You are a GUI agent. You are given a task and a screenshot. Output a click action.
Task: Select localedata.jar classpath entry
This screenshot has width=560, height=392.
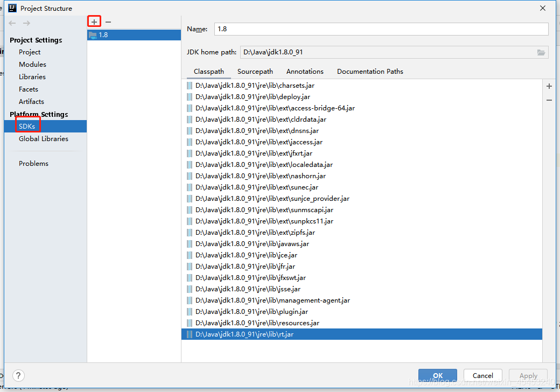coord(362,165)
